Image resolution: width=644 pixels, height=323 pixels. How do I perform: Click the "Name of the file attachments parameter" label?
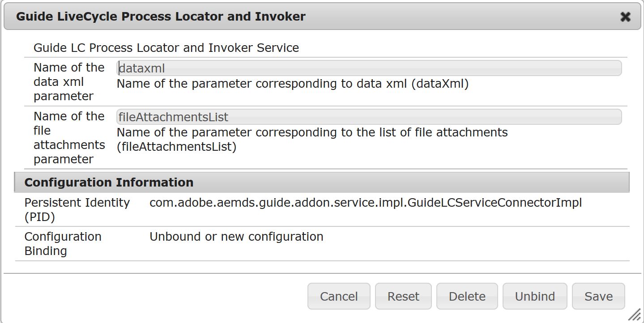pos(69,138)
